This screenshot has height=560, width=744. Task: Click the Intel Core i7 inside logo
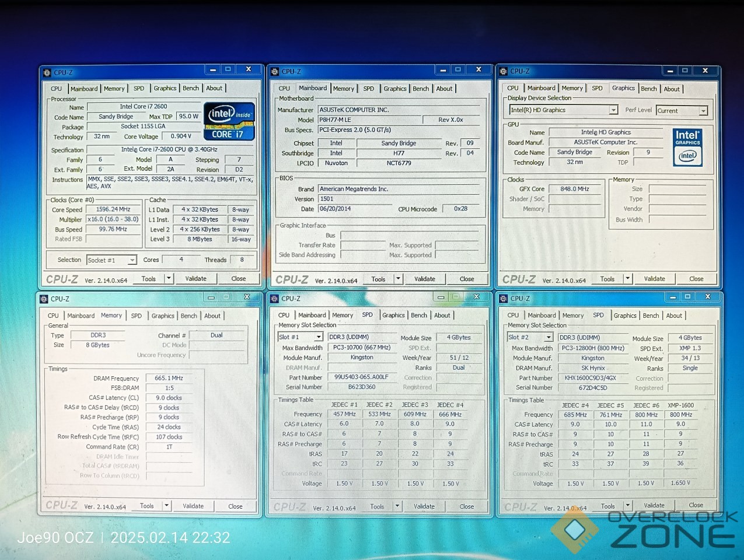click(229, 121)
